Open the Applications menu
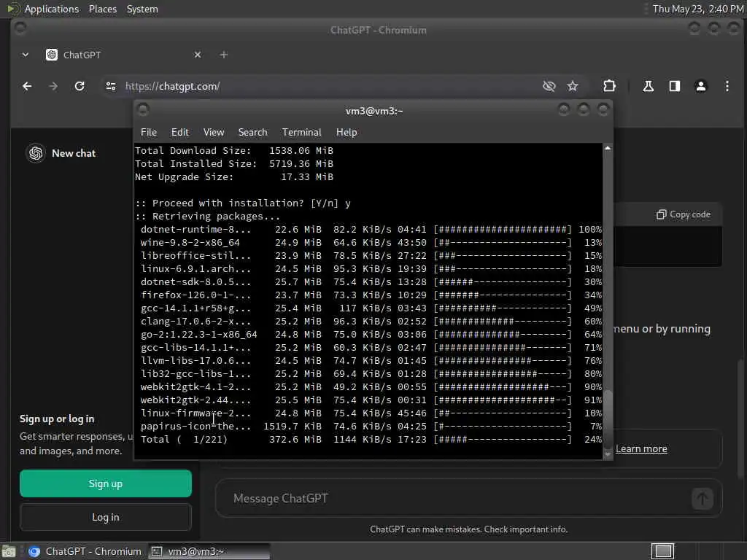Viewport: 747px width, 560px height. click(52, 9)
